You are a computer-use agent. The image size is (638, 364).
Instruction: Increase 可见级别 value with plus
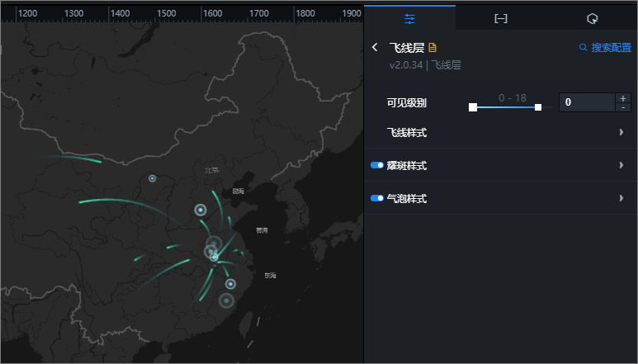pyautogui.click(x=623, y=98)
